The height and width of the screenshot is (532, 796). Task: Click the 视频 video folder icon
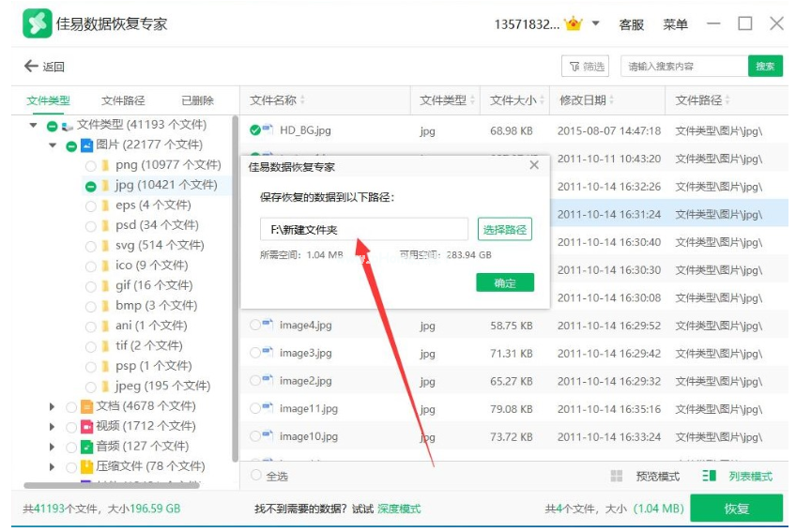[86, 426]
